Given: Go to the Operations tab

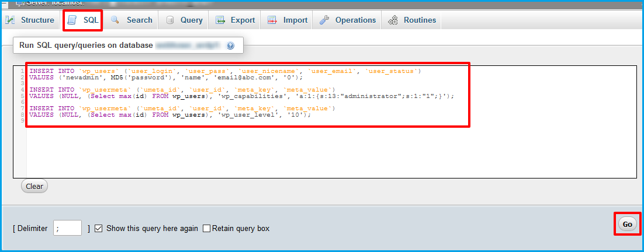Looking at the screenshot, I should 355,20.
